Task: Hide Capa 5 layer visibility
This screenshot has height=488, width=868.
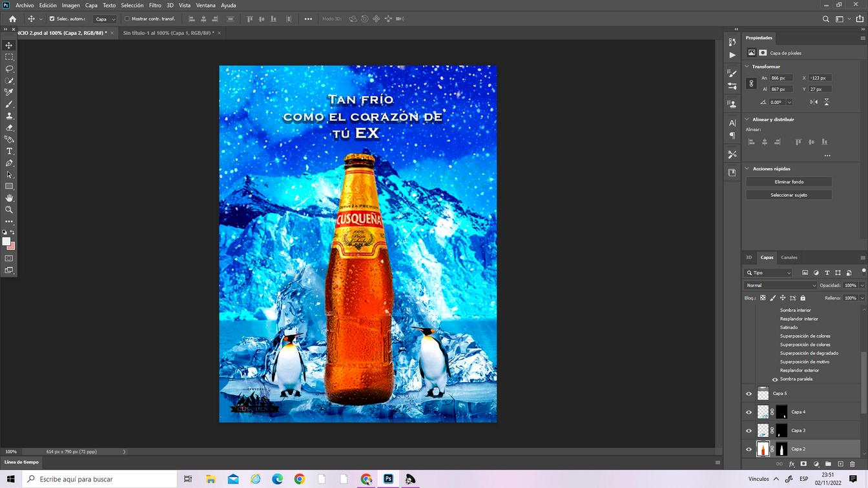Action: tap(749, 393)
